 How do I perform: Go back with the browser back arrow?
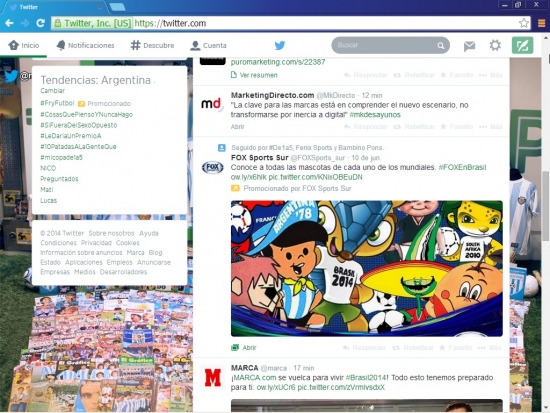tap(9, 23)
